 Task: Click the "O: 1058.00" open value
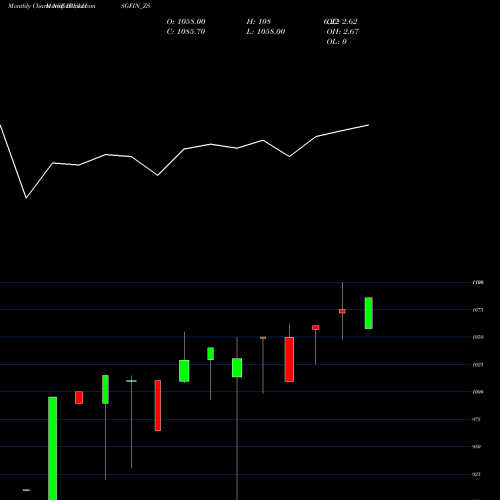click(x=186, y=22)
